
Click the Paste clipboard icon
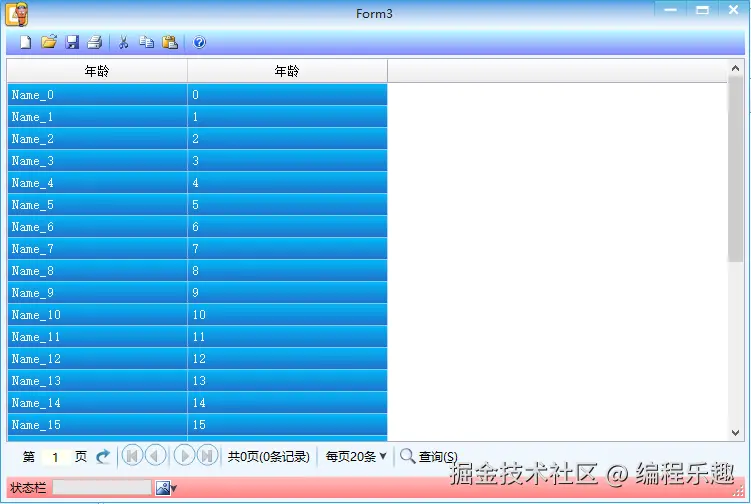point(170,42)
